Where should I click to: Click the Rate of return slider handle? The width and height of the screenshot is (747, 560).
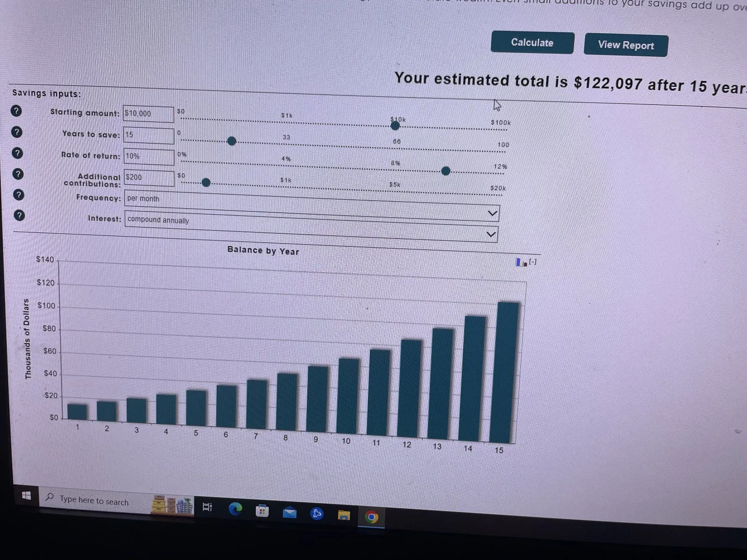tap(446, 171)
